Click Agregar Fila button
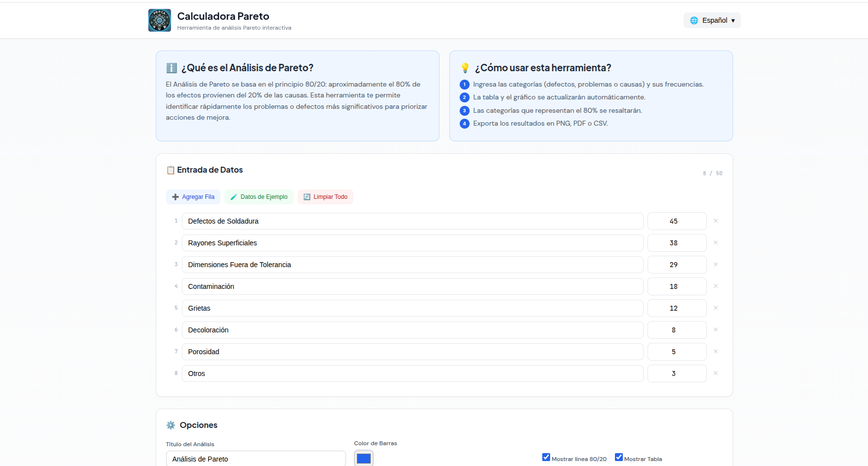 click(x=193, y=197)
